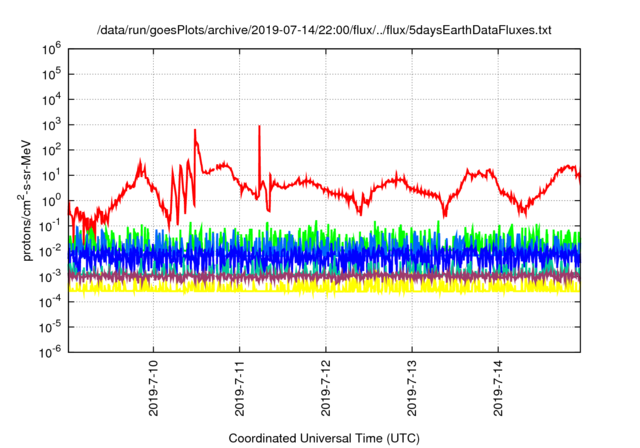The width and height of the screenshot is (640, 448).
Task: Click the 2019-7-14 date label
Action: pos(498,388)
